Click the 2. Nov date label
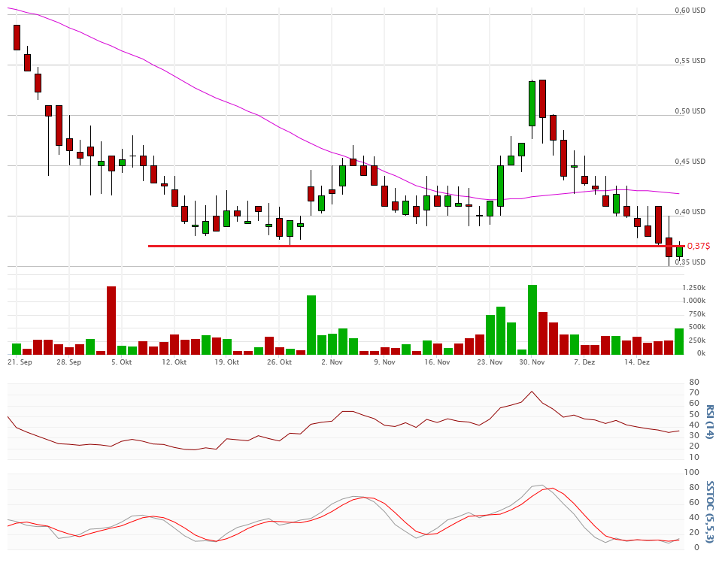728x575 pixels. click(332, 362)
